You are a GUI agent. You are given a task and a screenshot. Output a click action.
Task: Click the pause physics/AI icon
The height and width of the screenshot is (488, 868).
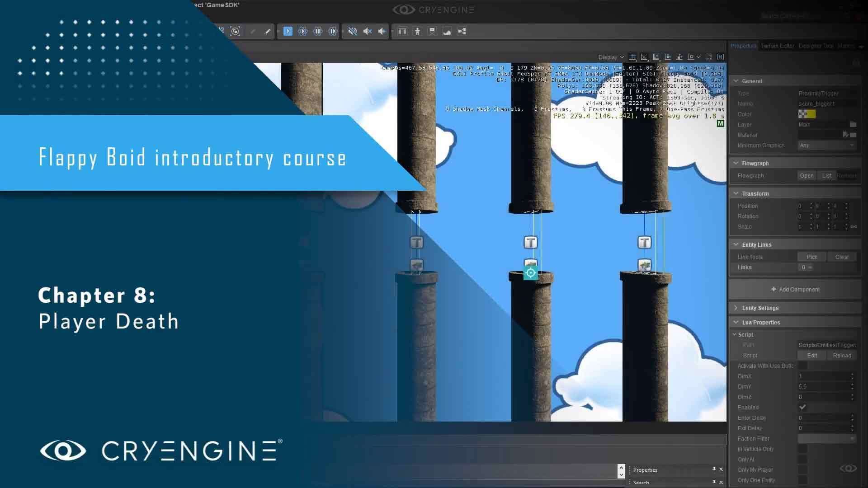pos(318,31)
